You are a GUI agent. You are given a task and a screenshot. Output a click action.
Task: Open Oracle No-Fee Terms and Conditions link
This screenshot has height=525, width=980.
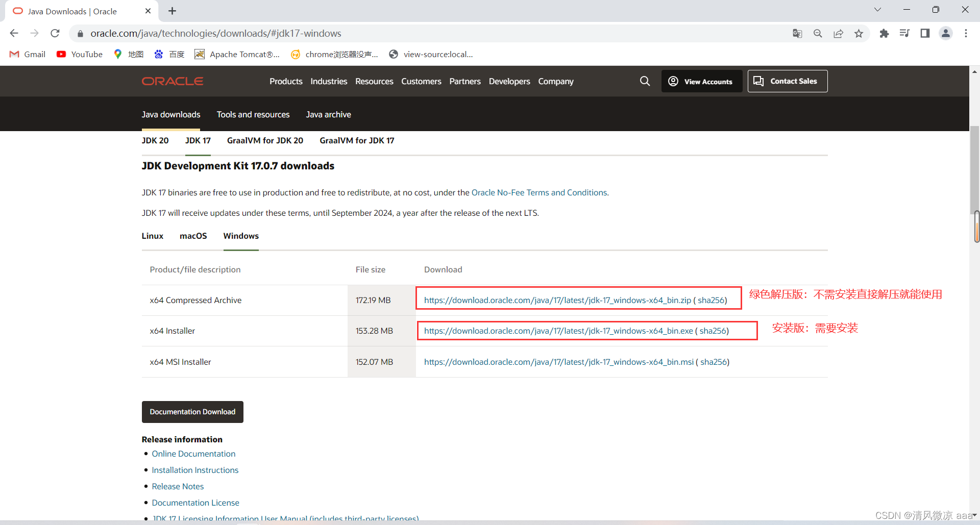pyautogui.click(x=539, y=192)
